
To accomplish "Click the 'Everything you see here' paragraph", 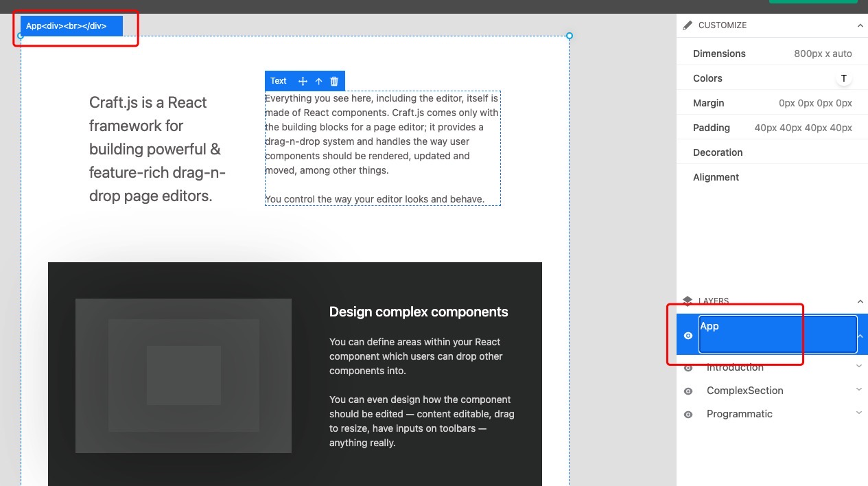I will click(x=382, y=135).
